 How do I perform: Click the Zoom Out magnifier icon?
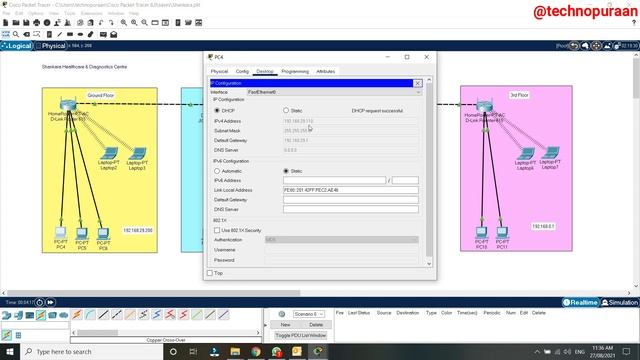click(144, 23)
